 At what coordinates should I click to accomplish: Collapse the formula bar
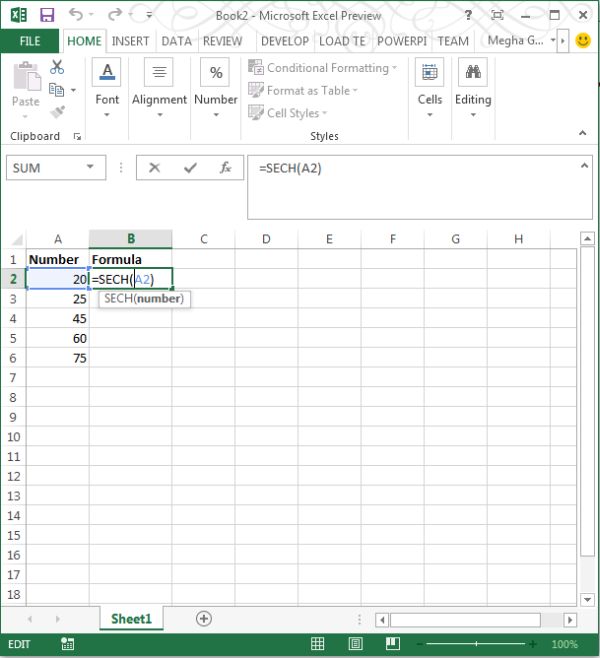click(584, 166)
